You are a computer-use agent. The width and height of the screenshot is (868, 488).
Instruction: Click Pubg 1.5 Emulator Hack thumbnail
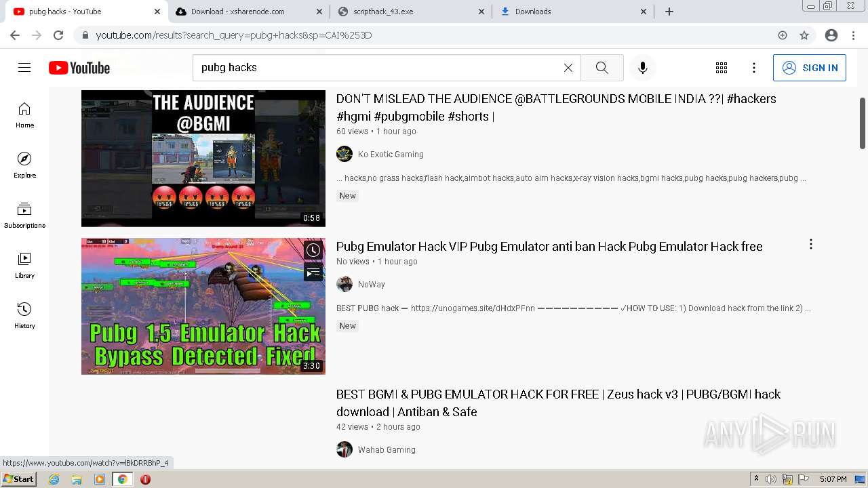tap(203, 306)
